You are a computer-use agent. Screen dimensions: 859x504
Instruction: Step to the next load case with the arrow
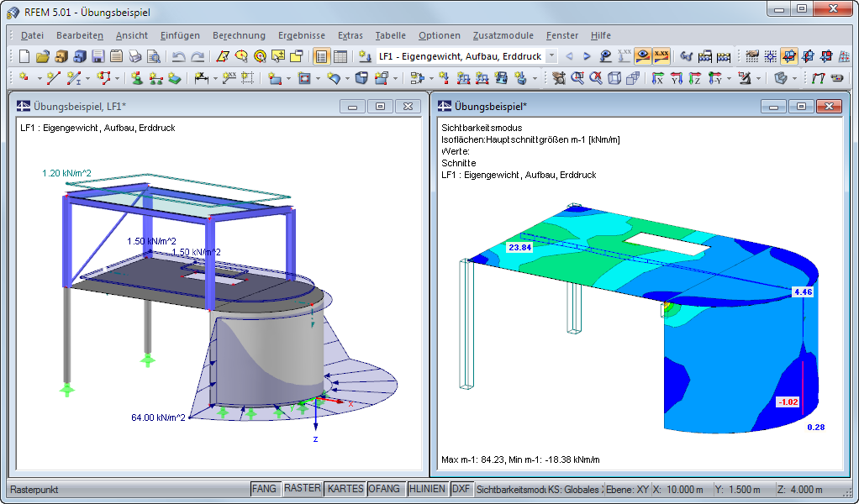586,55
